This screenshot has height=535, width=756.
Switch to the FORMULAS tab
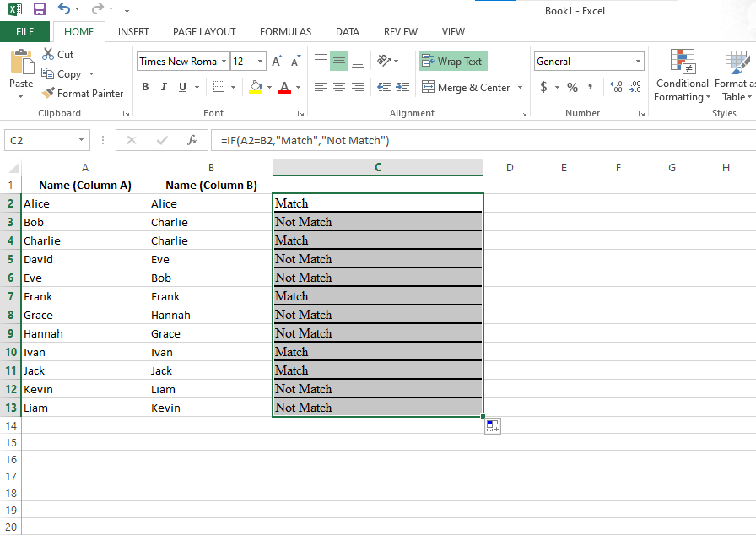coord(285,32)
